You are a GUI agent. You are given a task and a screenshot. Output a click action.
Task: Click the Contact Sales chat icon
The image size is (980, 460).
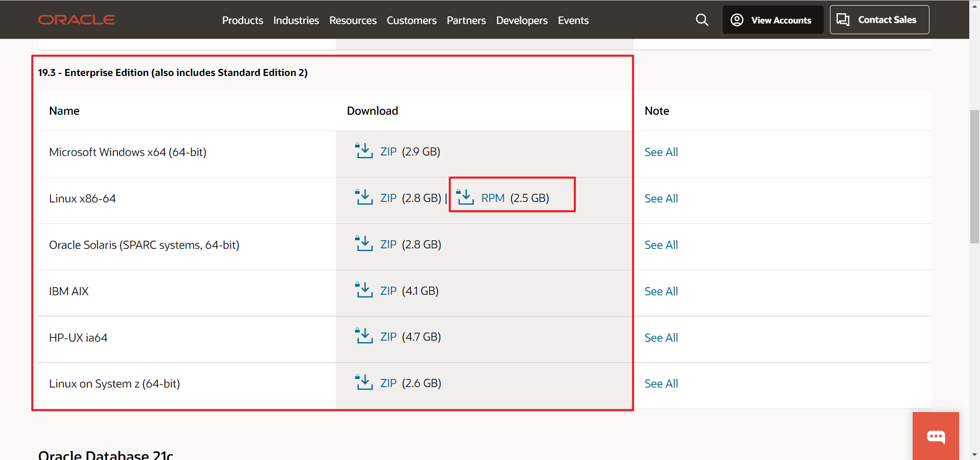(843, 19)
